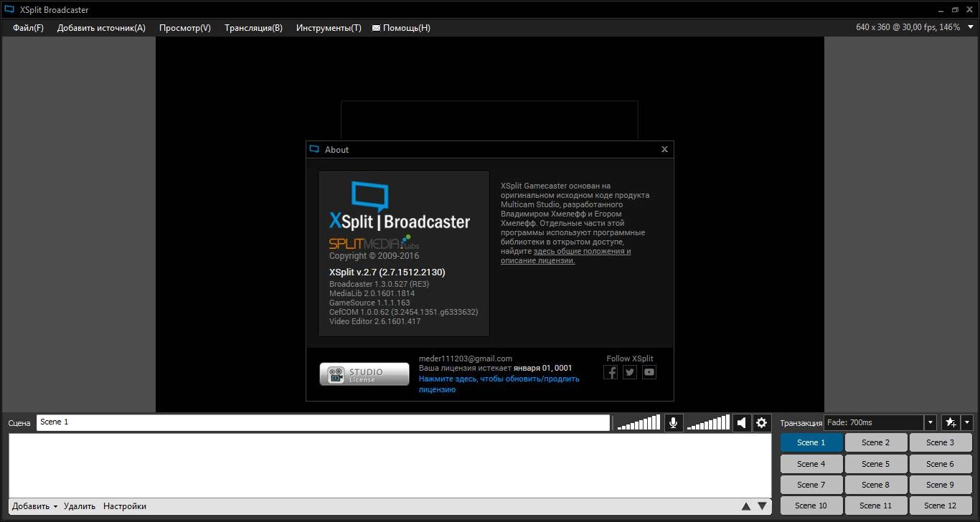The width and height of the screenshot is (980, 522).
Task: Restore down the XSplit Broadcaster window
Action: (956, 10)
